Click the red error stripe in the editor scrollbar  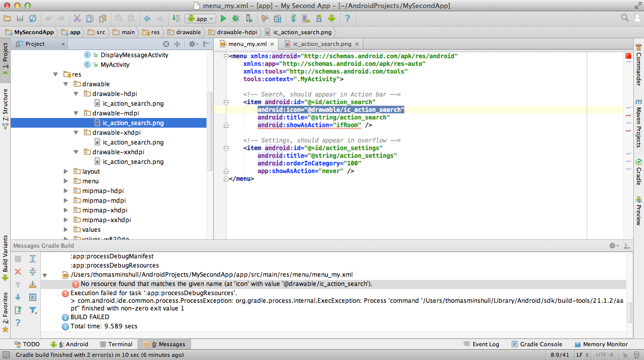[x=628, y=57]
